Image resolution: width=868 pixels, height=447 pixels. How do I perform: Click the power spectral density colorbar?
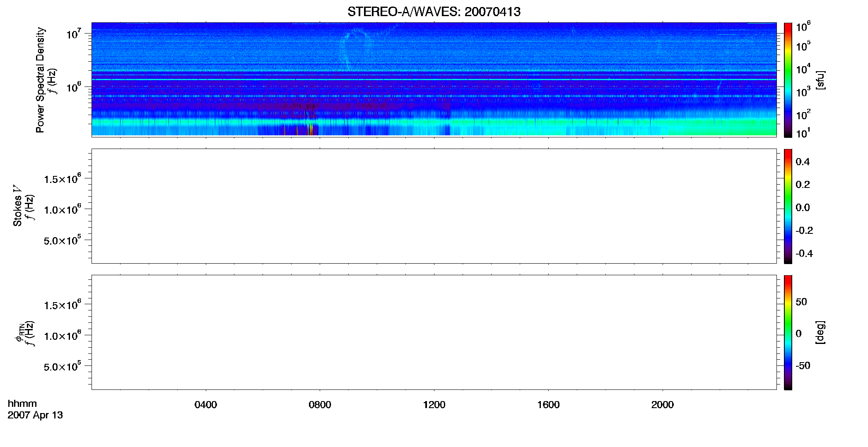click(x=788, y=80)
